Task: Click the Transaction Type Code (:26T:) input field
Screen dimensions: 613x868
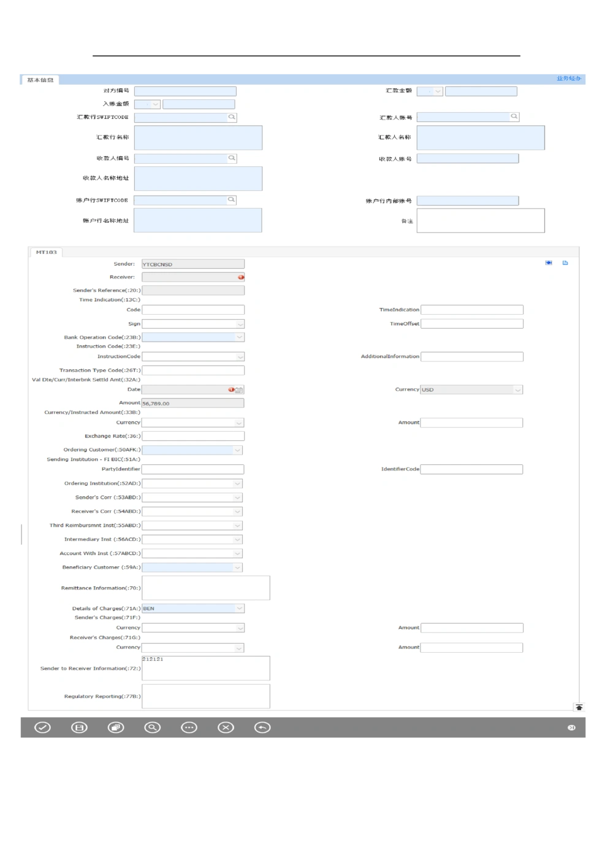Action: (x=193, y=371)
